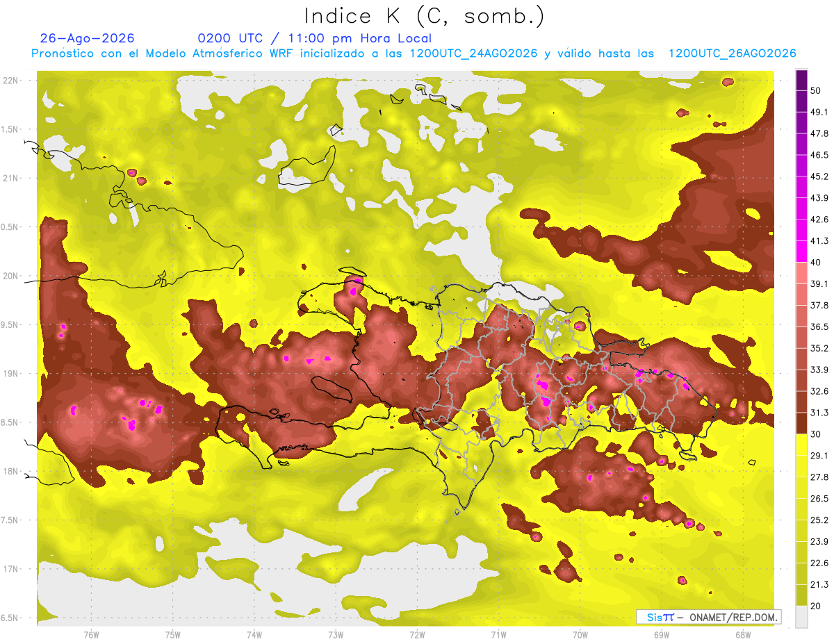Screen dimensions: 834x644
Task: Click the '35.2' colorbar label
Action: [819, 348]
